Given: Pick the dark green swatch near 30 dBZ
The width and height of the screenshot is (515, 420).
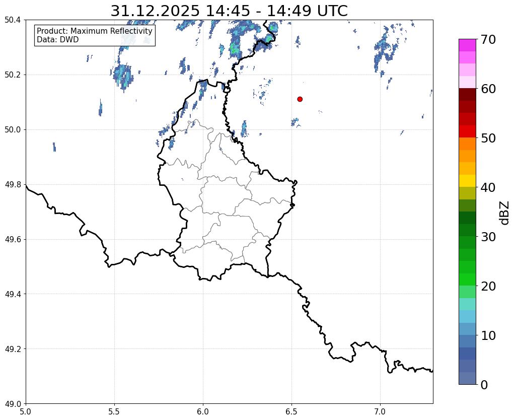Looking at the screenshot, I should pyautogui.click(x=467, y=230).
